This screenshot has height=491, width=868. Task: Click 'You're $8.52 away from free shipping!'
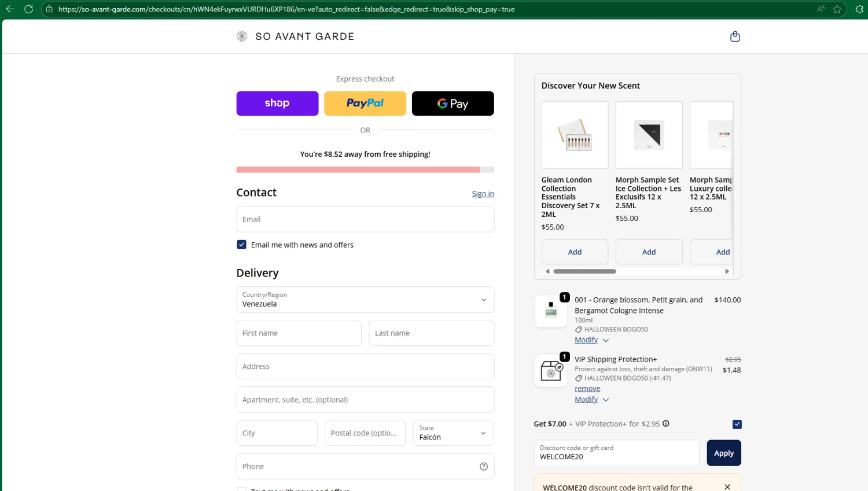(365, 154)
